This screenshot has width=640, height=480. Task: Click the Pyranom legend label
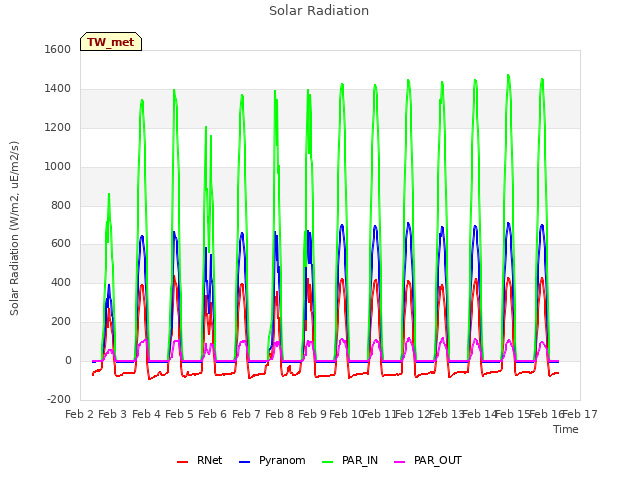pos(282,460)
